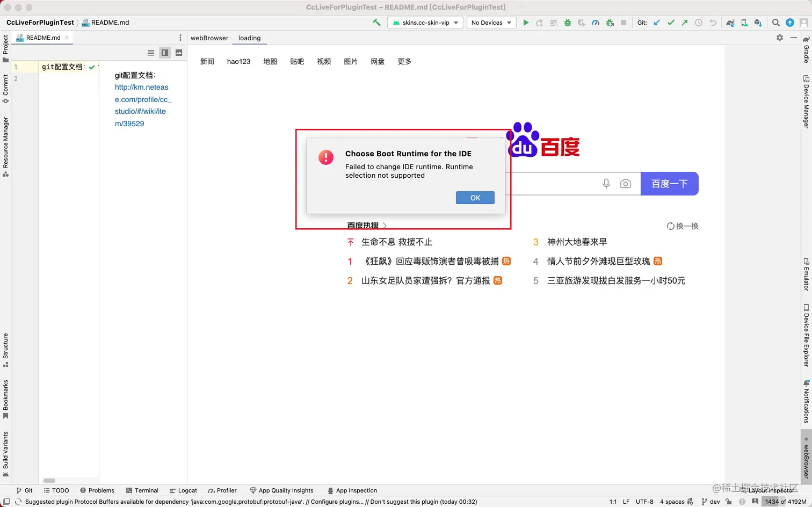
Task: Click OK in the Boot Runtime dialog
Action: point(475,198)
